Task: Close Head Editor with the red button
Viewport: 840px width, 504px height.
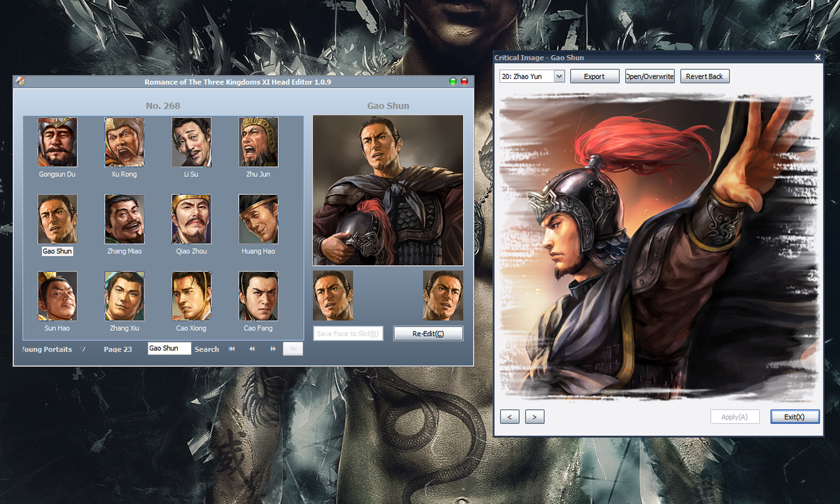Action: [465, 81]
